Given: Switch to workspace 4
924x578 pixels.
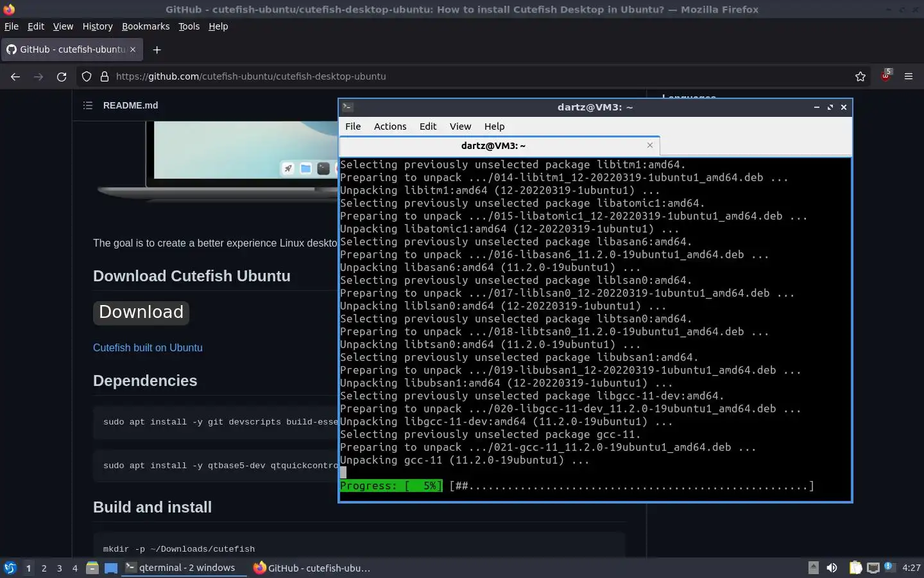Looking at the screenshot, I should 75,568.
